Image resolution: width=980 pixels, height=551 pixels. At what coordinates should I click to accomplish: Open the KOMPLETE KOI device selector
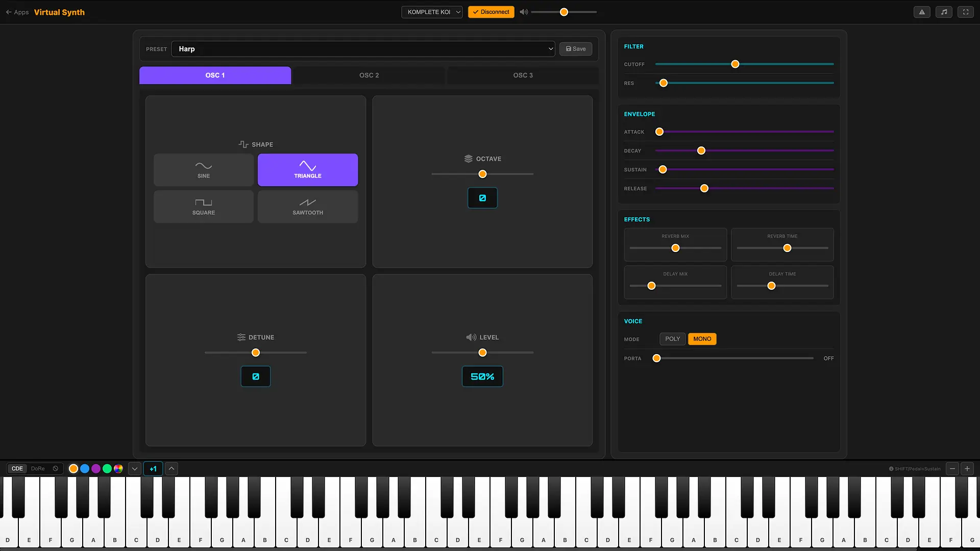[x=431, y=12]
